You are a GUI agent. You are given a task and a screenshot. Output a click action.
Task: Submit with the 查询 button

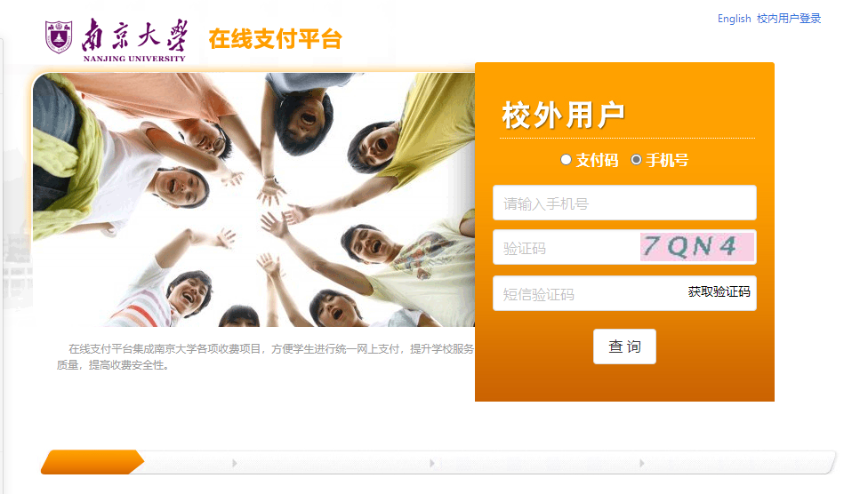coord(624,347)
